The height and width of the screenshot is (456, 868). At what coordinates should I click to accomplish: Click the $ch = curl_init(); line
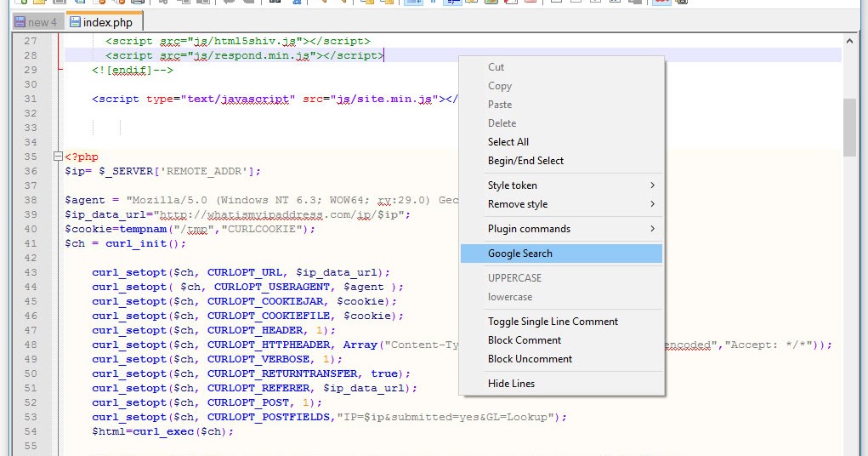[x=125, y=243]
